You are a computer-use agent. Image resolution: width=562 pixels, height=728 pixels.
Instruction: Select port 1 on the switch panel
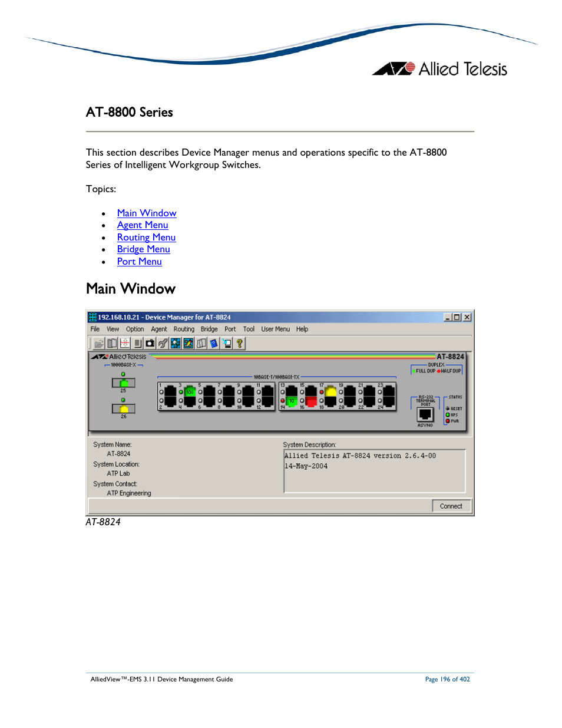point(170,391)
